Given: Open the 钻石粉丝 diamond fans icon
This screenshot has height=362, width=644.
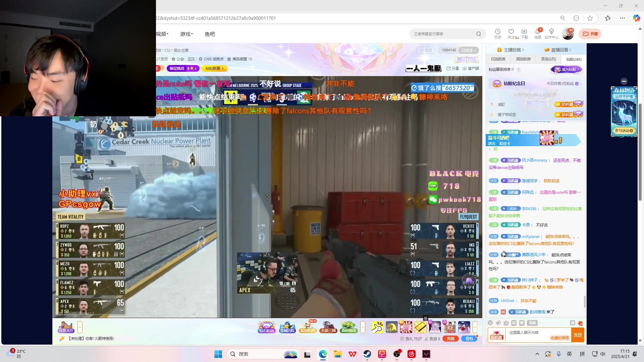Looking at the screenshot, I should click(x=267, y=327).
